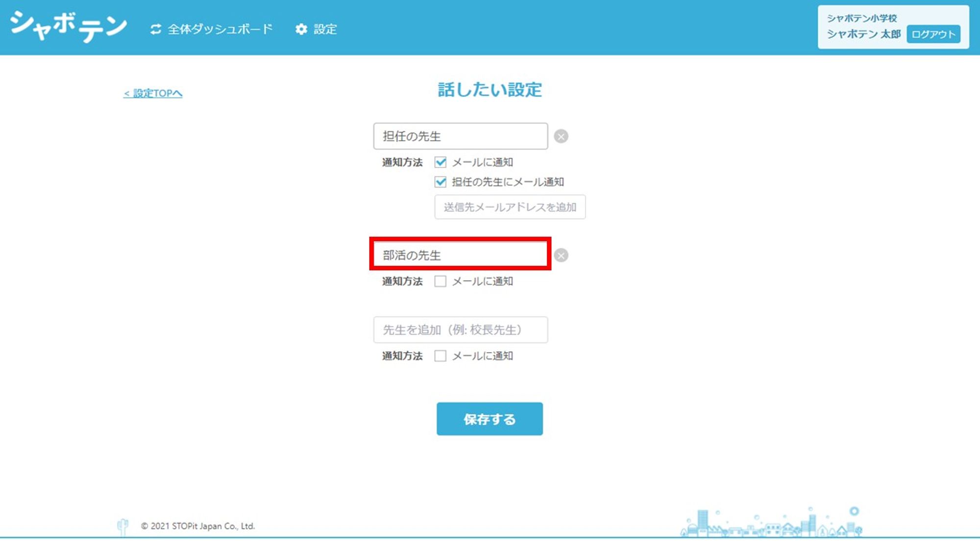Click the 担任の先生 name field
Screen dimensions: 980x551
point(461,136)
